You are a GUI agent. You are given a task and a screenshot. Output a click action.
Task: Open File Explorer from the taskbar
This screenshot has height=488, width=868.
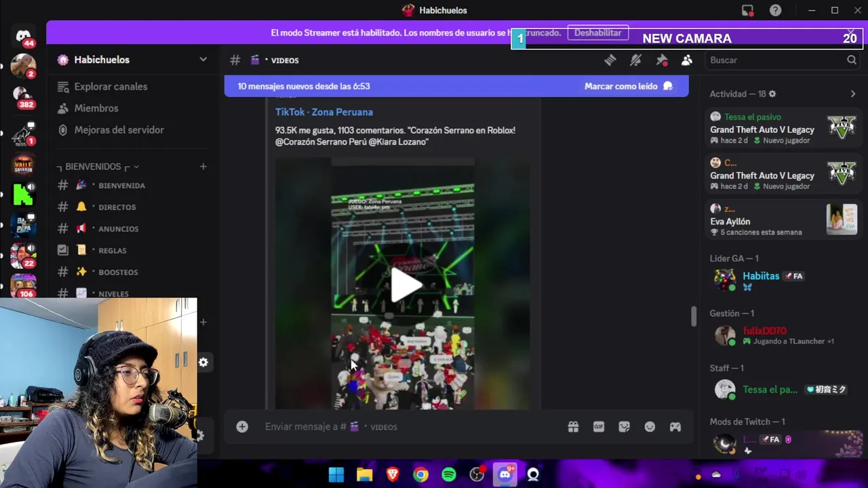[x=365, y=474]
